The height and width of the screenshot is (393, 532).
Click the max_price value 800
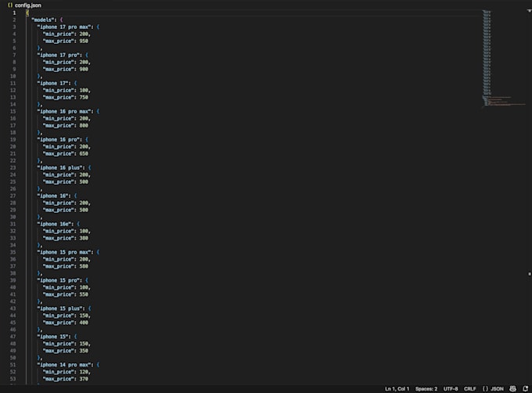click(84, 125)
